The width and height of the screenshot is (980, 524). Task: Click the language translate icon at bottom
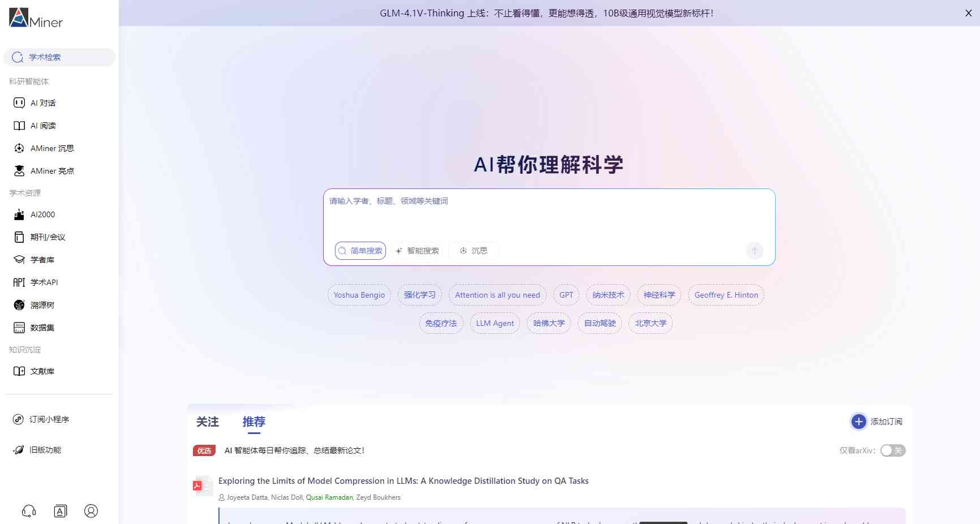coord(61,511)
